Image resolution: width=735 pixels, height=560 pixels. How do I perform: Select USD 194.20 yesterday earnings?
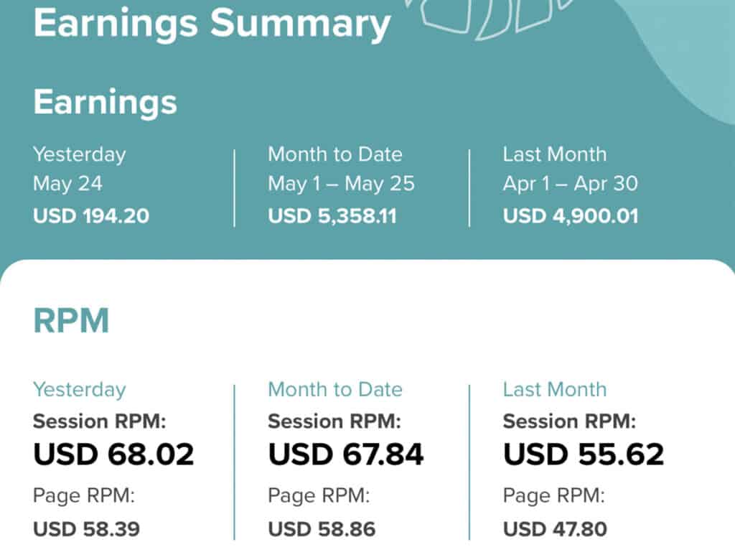pyautogui.click(x=91, y=216)
